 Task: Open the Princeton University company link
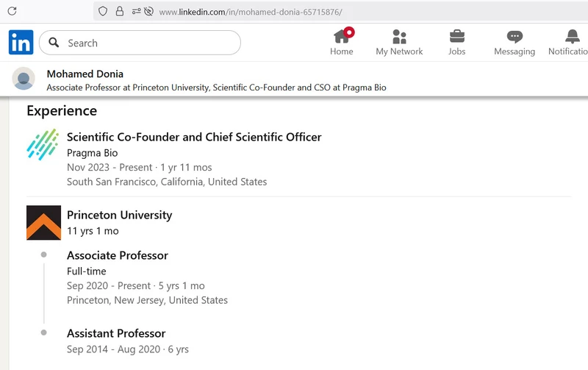pyautogui.click(x=120, y=215)
